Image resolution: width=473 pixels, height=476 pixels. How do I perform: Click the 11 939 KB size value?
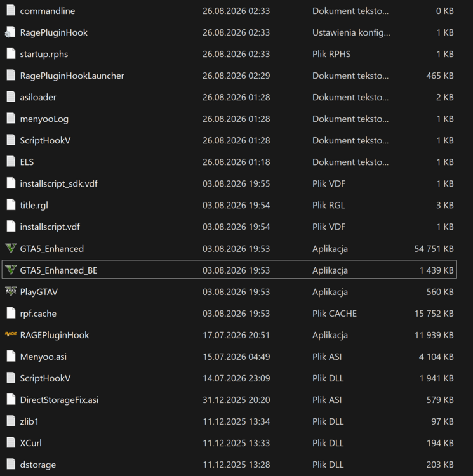coord(434,335)
